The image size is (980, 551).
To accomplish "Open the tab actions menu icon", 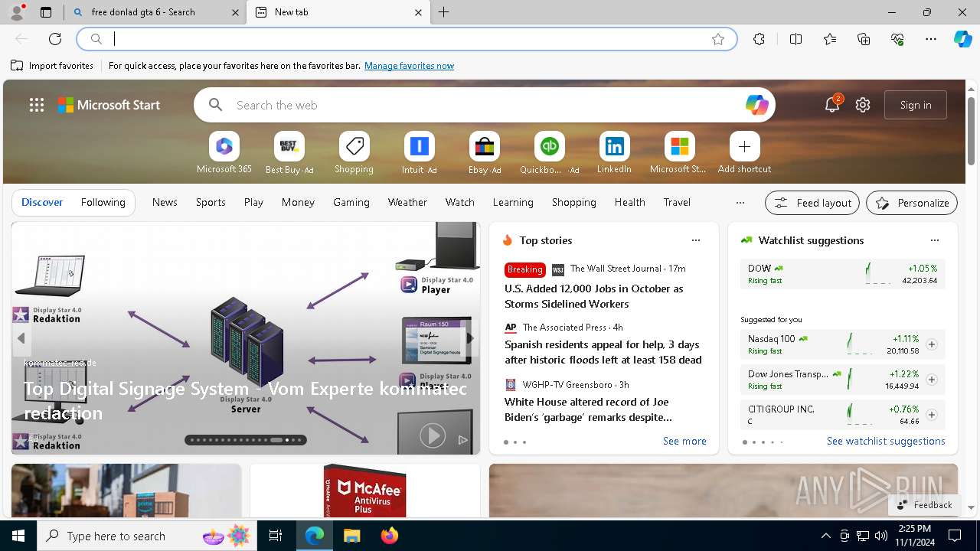I will tap(46, 12).
